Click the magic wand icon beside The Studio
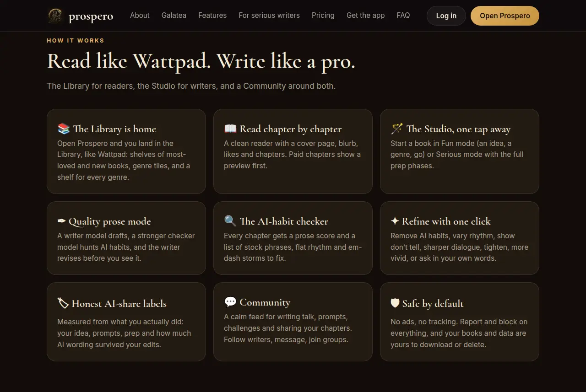Viewport: 586px width, 392px height. click(x=397, y=129)
